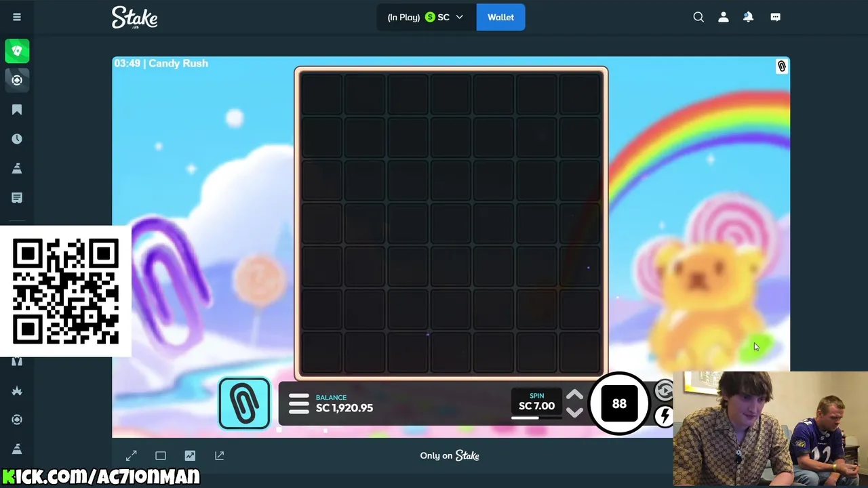Open the Wallet

(500, 17)
